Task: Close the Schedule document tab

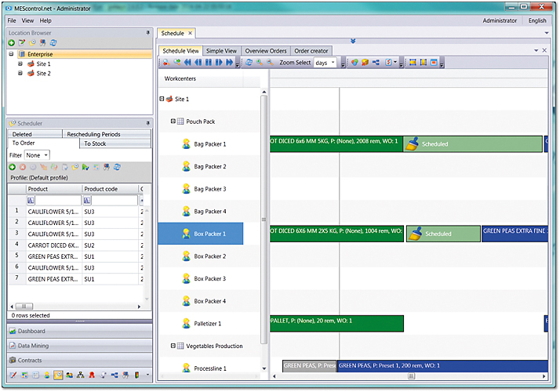Action: 191,33
